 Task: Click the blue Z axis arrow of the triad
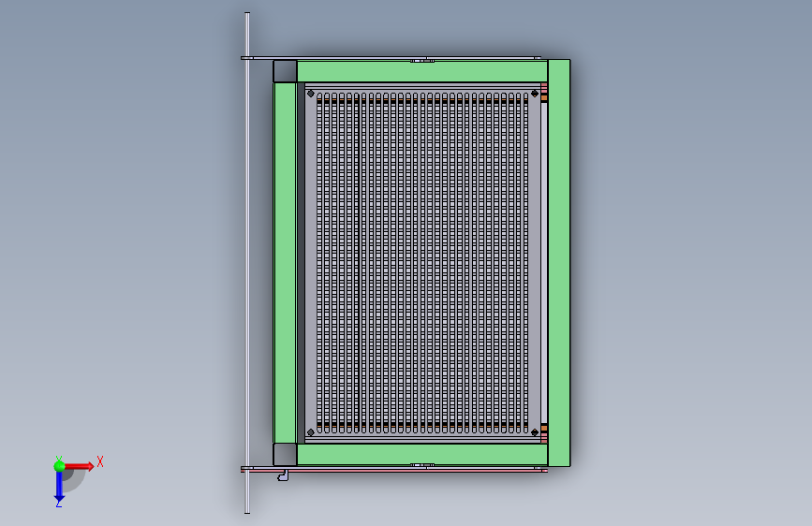click(x=59, y=487)
